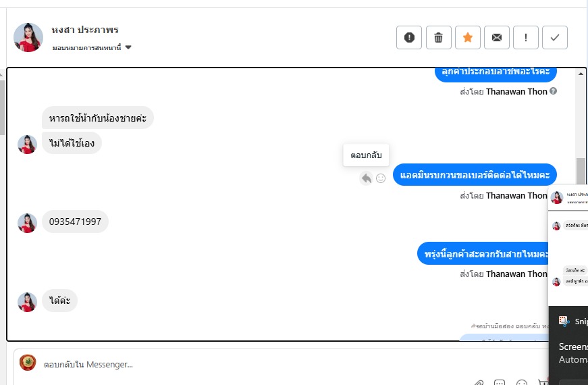Mark conversation as spam with octagon icon
588x385 pixels.
click(409, 37)
